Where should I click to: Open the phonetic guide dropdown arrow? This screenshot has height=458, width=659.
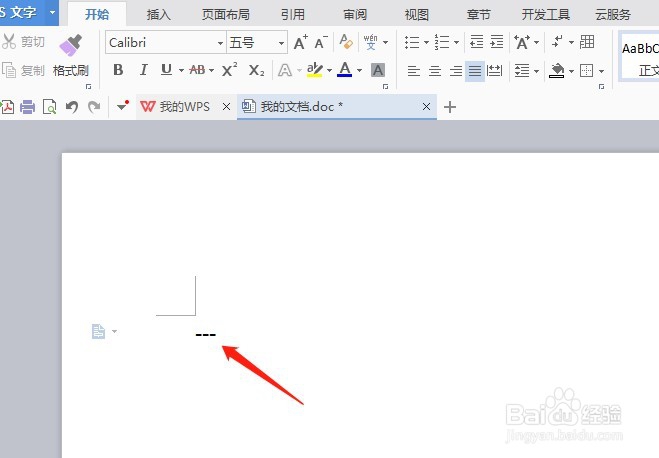point(385,42)
